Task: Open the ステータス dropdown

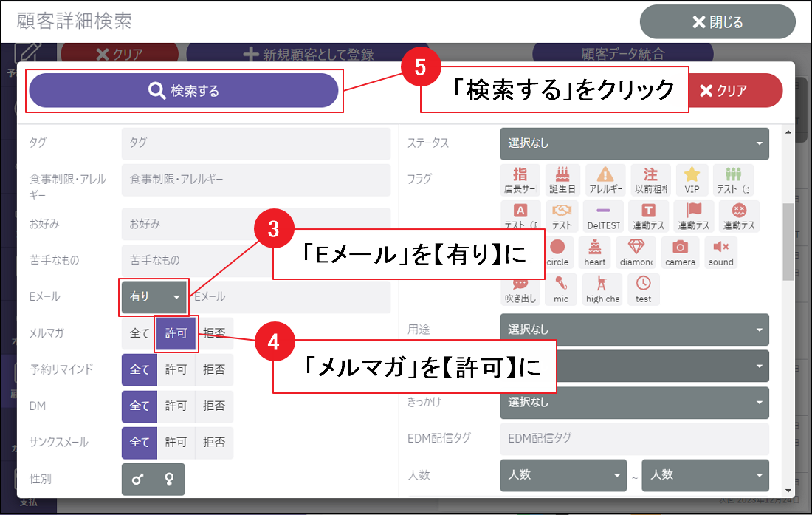Action: coord(634,143)
